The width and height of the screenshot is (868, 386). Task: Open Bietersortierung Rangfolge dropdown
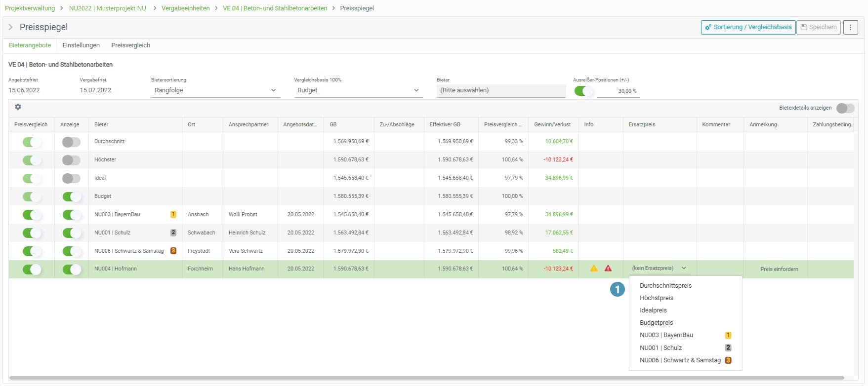point(215,90)
